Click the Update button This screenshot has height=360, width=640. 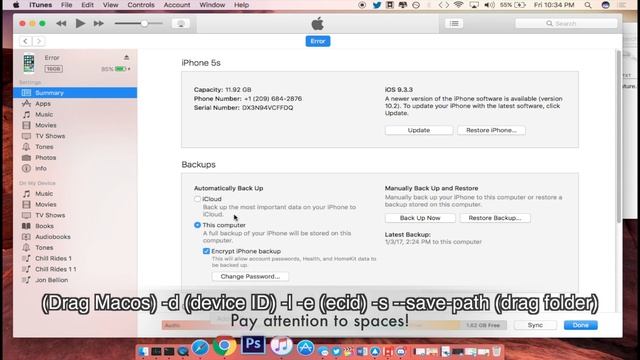pyautogui.click(x=419, y=130)
